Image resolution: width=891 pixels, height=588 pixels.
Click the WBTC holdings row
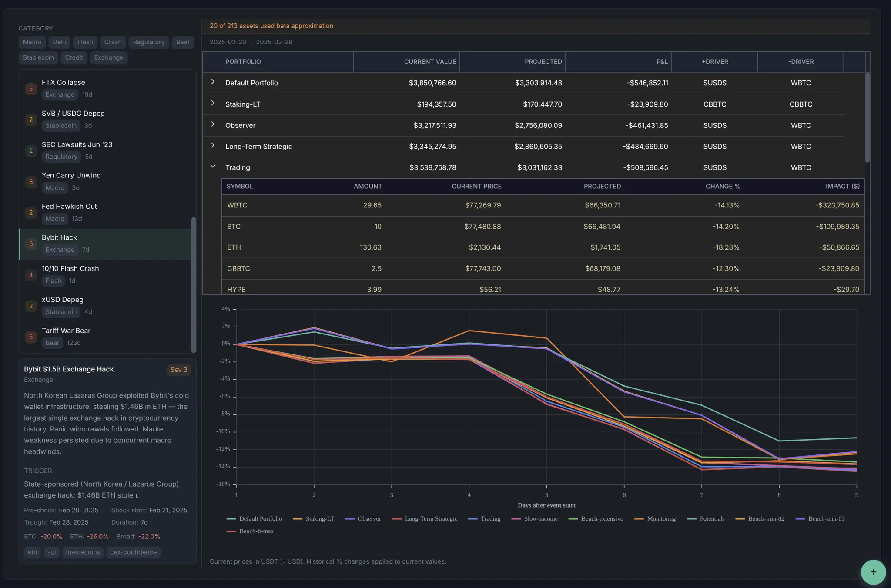pos(543,205)
